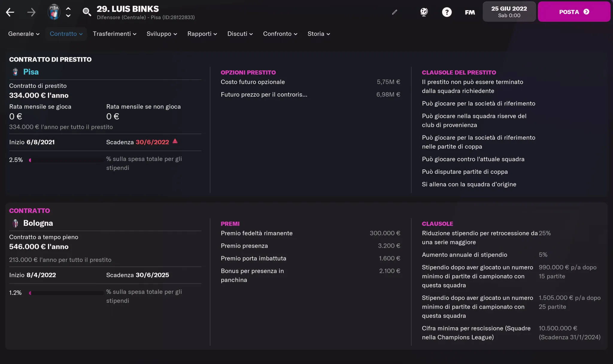Open the Trasferimenti dropdown
Viewport: 613px width, 364px height.
pyautogui.click(x=114, y=34)
